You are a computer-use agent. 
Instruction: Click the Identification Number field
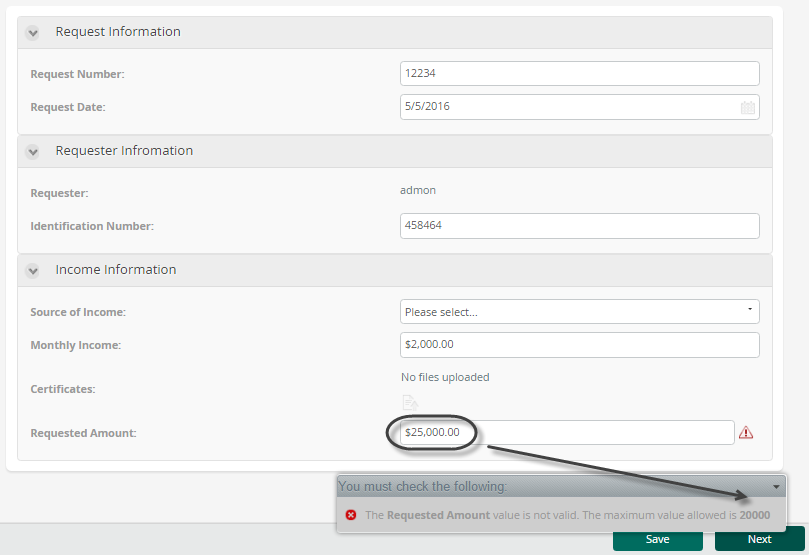579,226
